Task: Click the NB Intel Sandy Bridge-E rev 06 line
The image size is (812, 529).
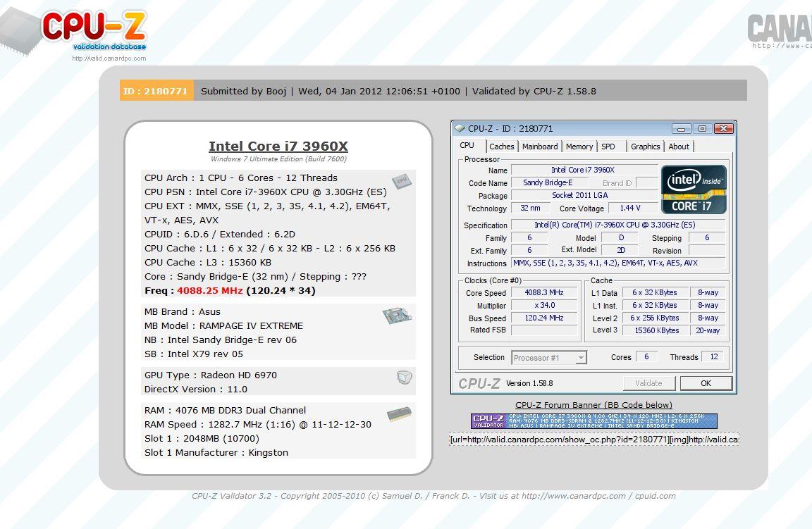Action: 220,340
